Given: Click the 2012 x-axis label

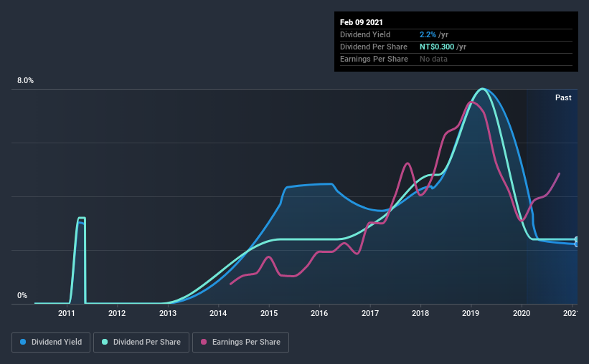Looking at the screenshot, I should (x=117, y=313).
